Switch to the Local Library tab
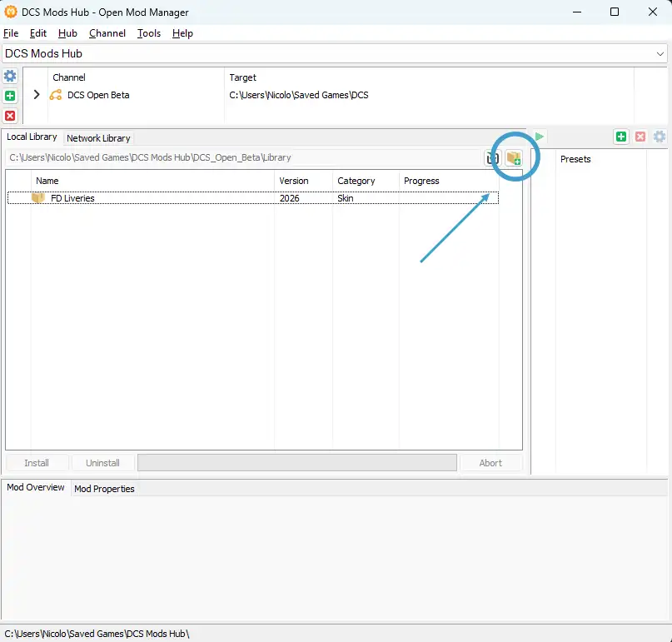The height and width of the screenshot is (642, 672). click(32, 137)
